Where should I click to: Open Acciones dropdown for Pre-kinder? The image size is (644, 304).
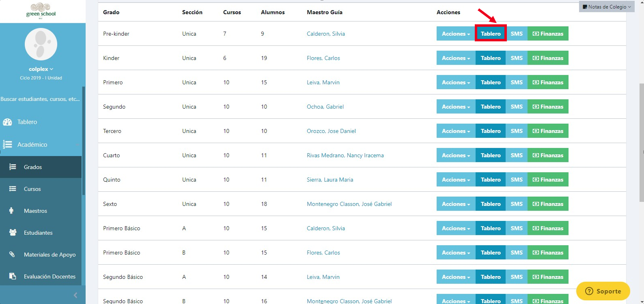[x=456, y=34]
